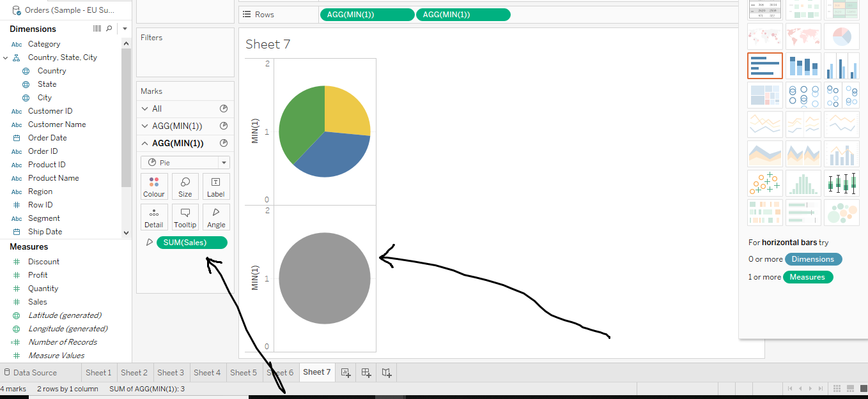This screenshot has width=868, height=399.
Task: Click the search icon in Dimensions header
Action: pyautogui.click(x=109, y=29)
